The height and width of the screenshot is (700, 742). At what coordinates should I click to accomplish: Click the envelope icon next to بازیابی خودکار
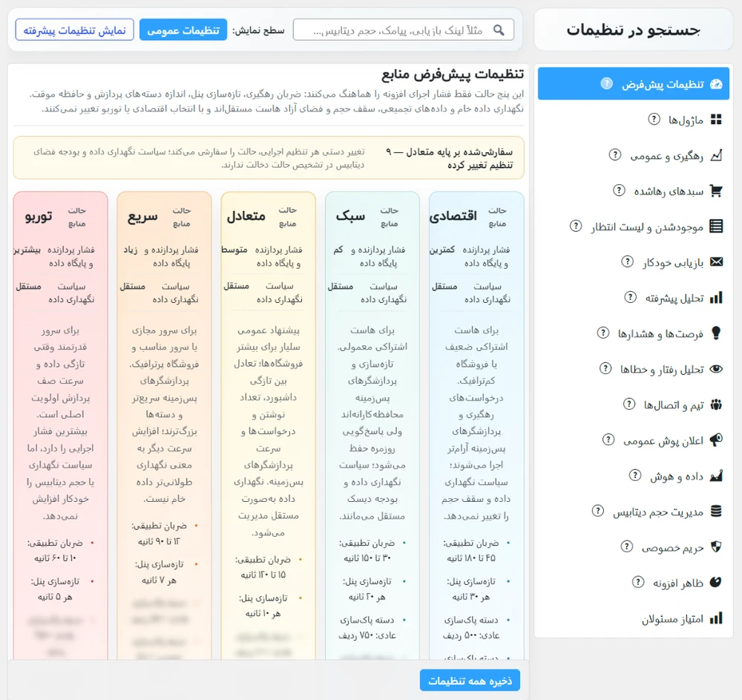click(x=716, y=262)
